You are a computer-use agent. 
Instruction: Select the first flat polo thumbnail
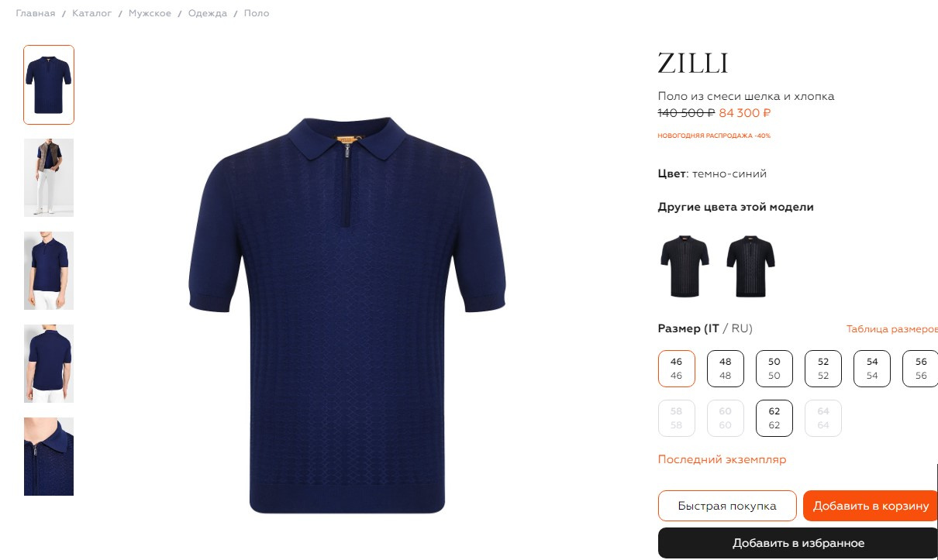coord(49,84)
